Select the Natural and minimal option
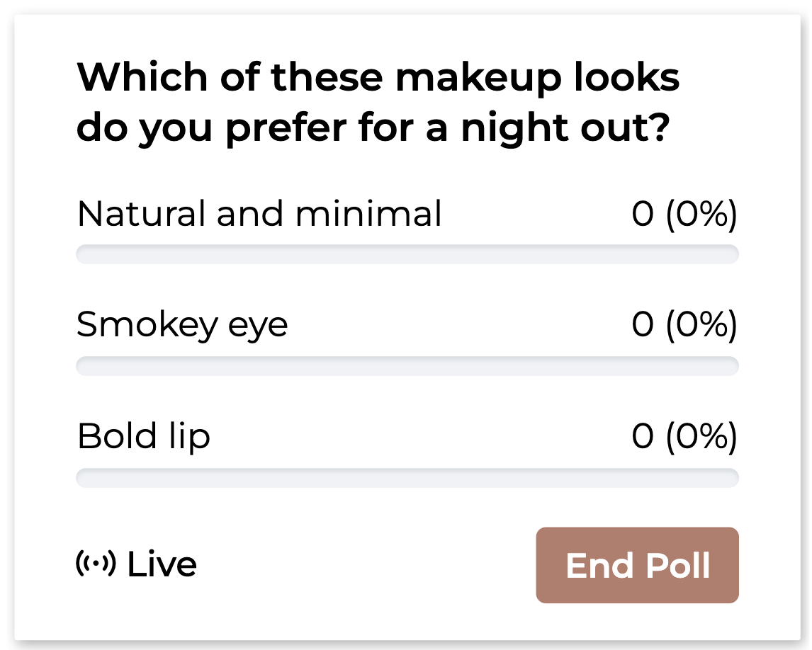Viewport: 812px width, 650px height. 259,214
